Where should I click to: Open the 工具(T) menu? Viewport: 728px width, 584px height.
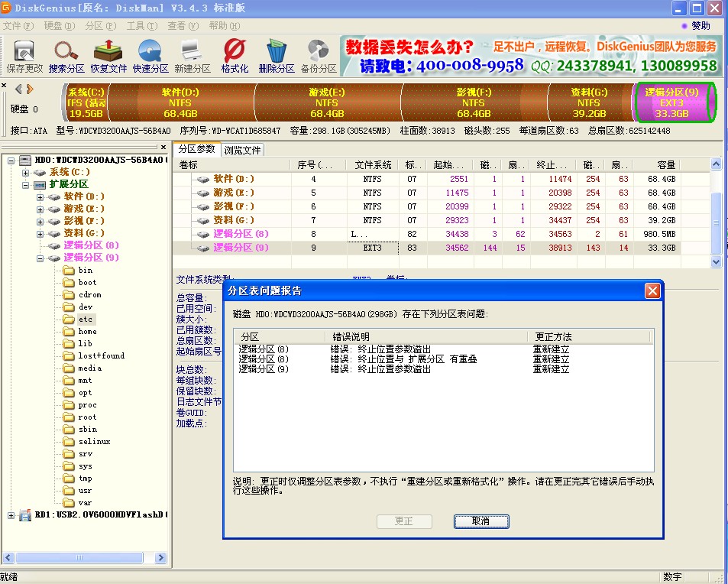(x=142, y=26)
